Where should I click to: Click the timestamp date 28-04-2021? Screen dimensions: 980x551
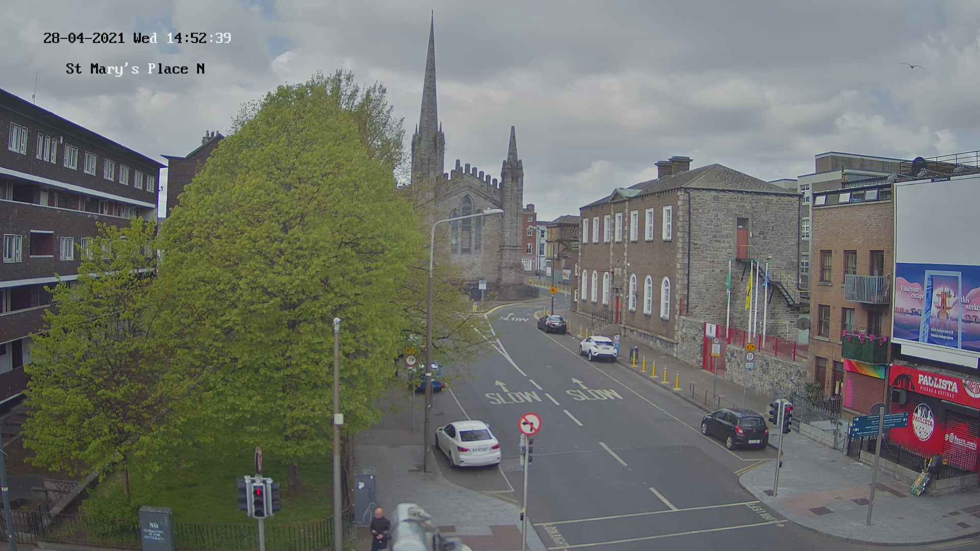pyautogui.click(x=84, y=38)
